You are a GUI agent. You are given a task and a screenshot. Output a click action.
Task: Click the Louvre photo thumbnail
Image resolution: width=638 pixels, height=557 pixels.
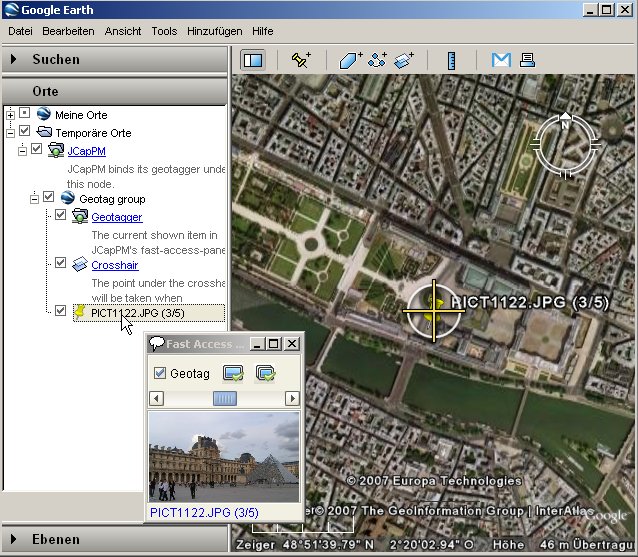click(224, 457)
